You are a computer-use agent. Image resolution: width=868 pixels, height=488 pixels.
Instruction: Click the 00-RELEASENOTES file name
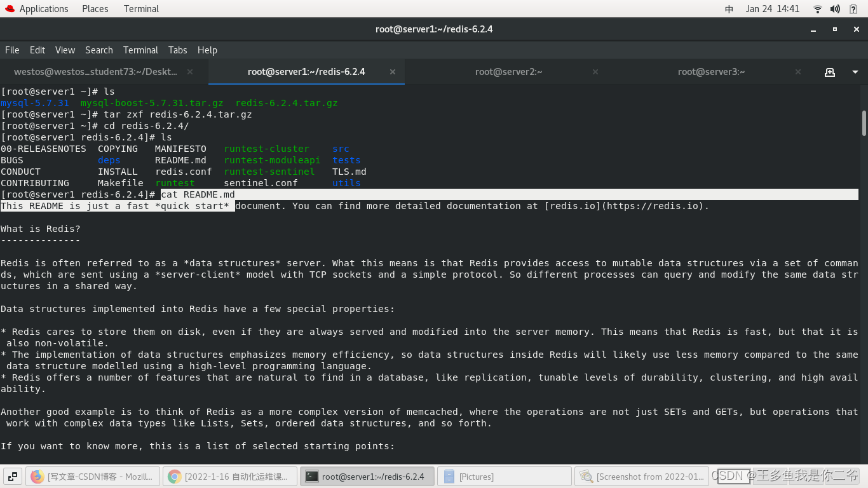(43, 149)
